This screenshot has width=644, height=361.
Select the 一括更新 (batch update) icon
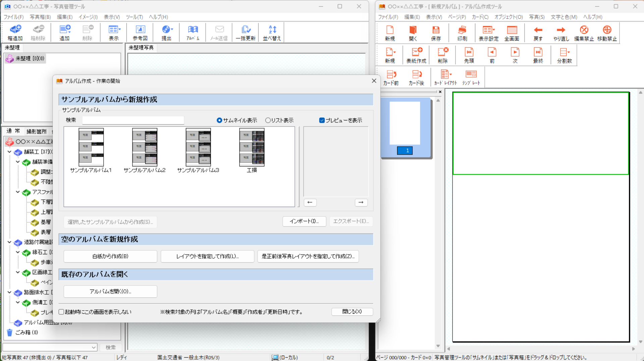(245, 32)
